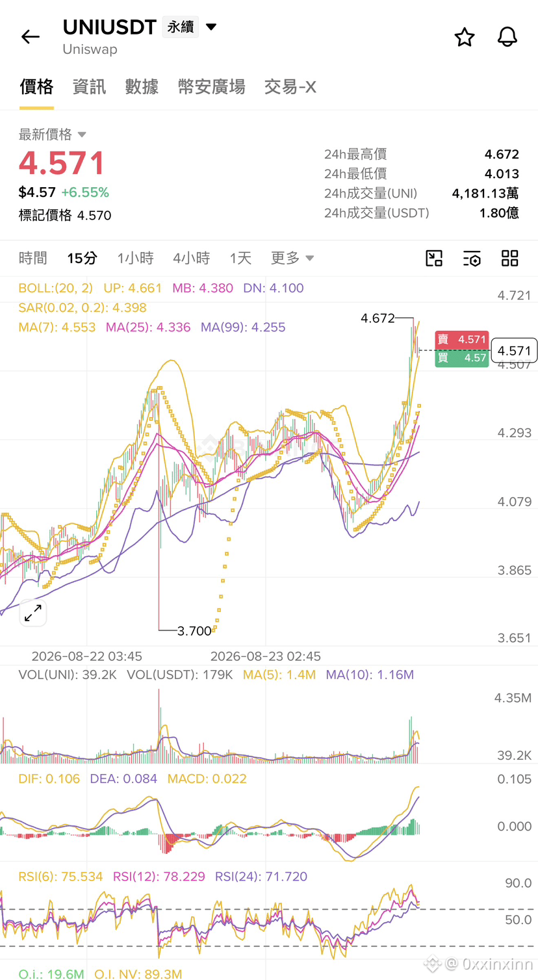
Task: Tap the MACD: 0.022 histogram label
Action: coord(207,779)
